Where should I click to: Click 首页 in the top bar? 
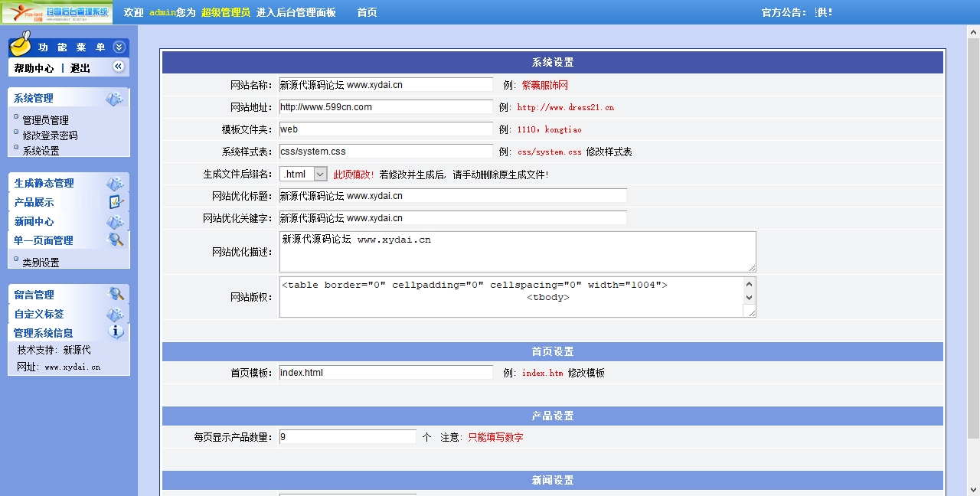pyautogui.click(x=367, y=13)
